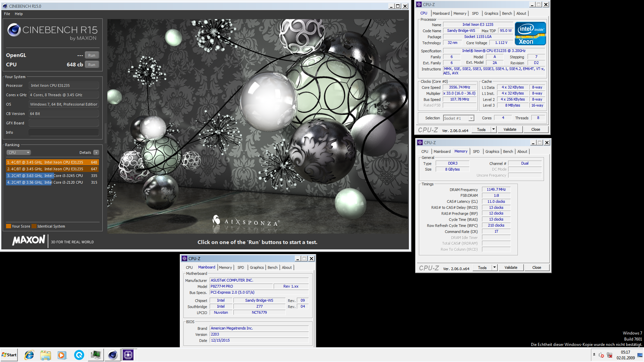Screen dimensions: 644x362
Task: Click the Intel Inside Xeon logo
Action: click(x=530, y=34)
